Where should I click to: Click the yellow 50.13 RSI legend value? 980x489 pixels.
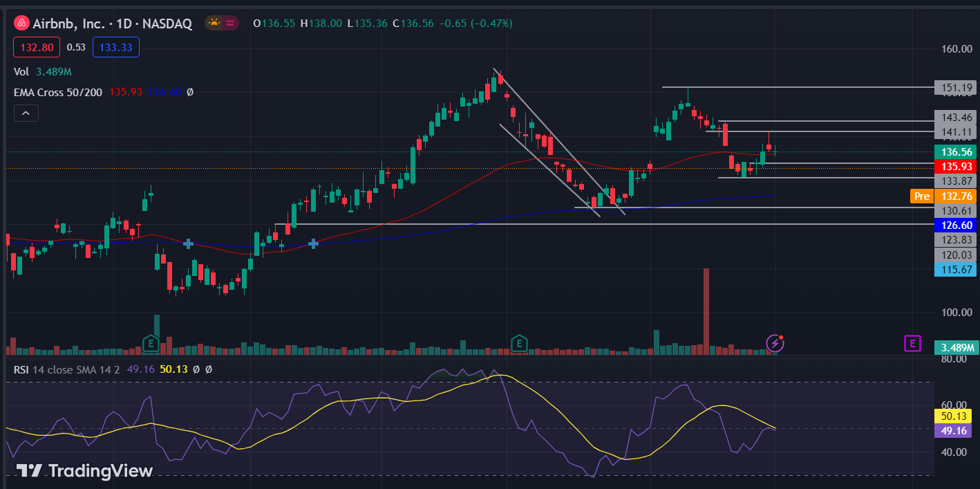tap(173, 369)
